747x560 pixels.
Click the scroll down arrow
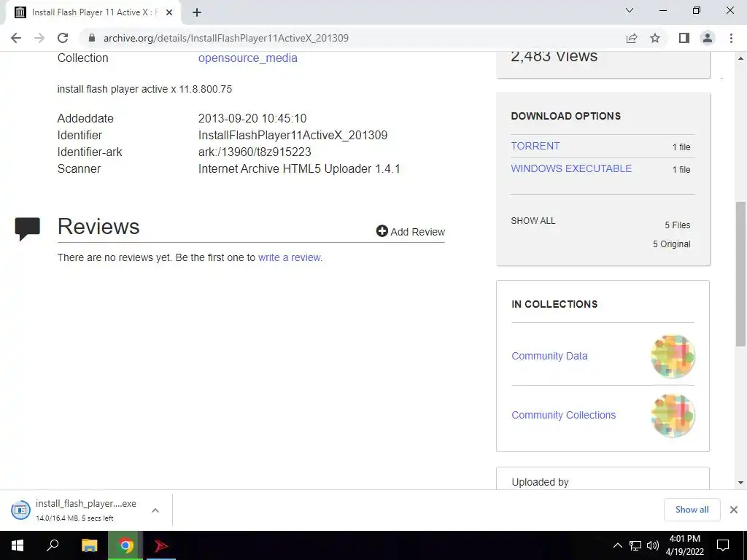click(x=740, y=483)
